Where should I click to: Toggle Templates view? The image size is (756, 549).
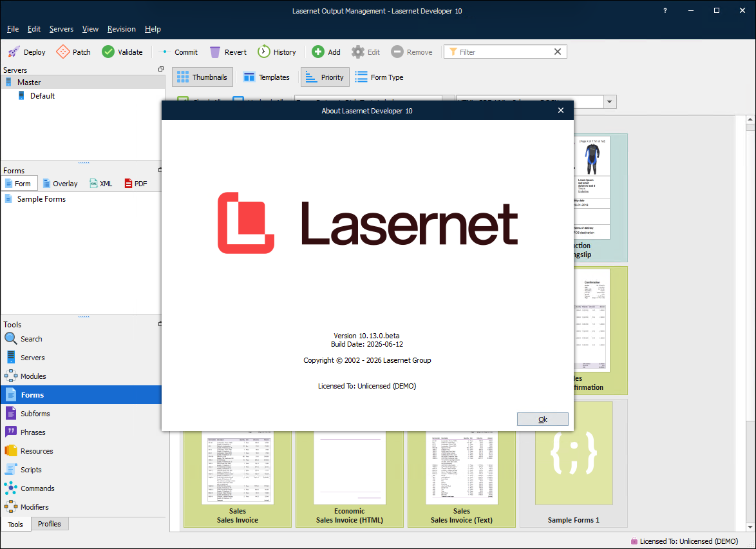[267, 77]
